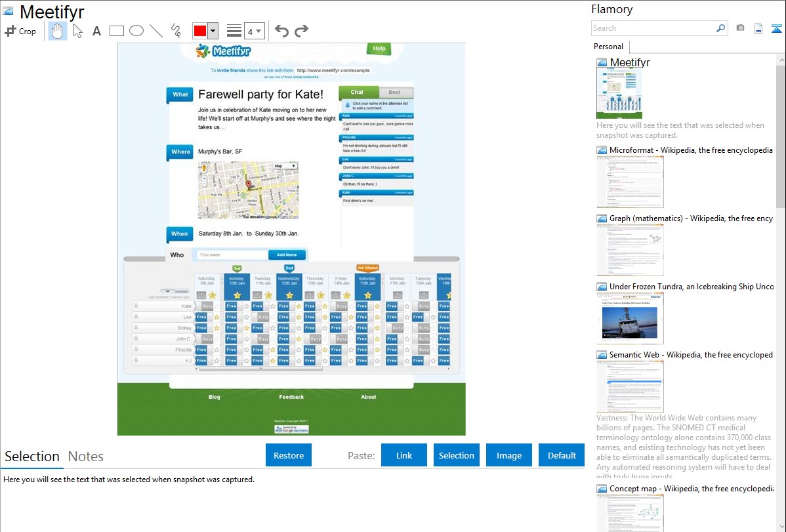
Task: Click the icon beside the Graph (mathematics) title
Action: click(x=602, y=218)
